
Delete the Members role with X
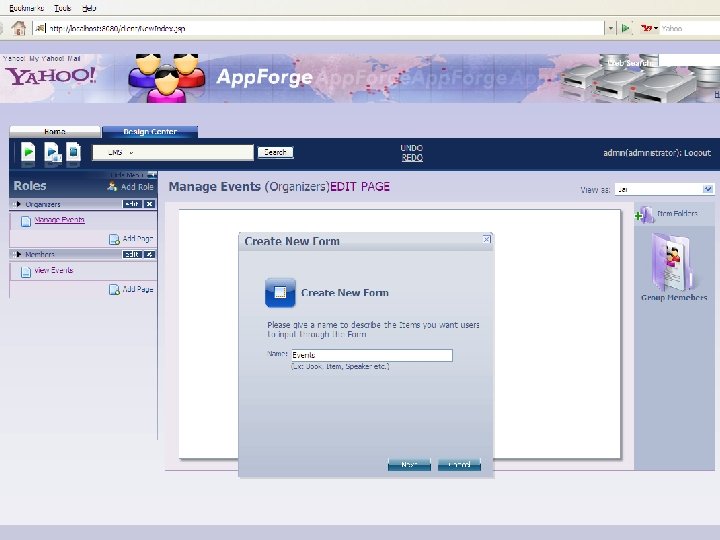pyautogui.click(x=150, y=254)
